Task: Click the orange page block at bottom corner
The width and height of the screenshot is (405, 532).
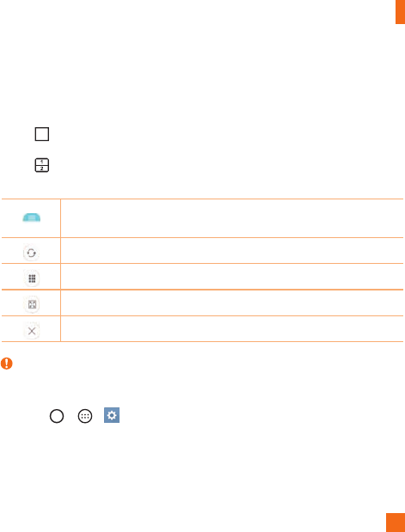Action: [x=396, y=523]
